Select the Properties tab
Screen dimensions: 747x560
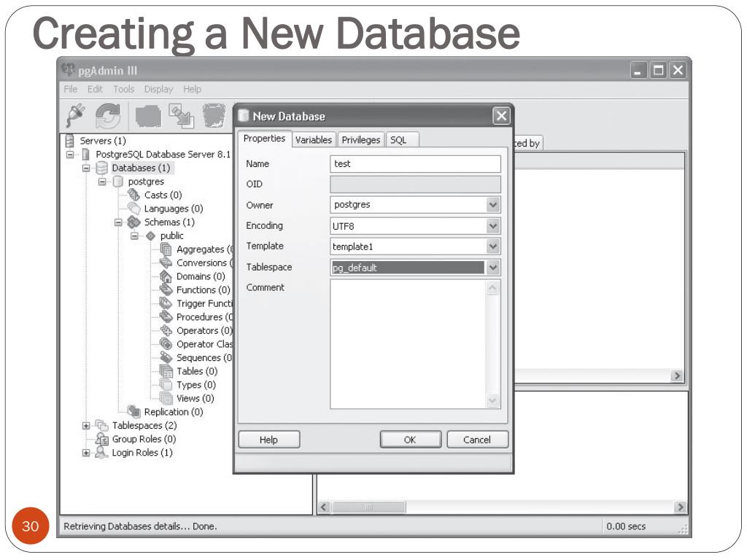point(264,138)
